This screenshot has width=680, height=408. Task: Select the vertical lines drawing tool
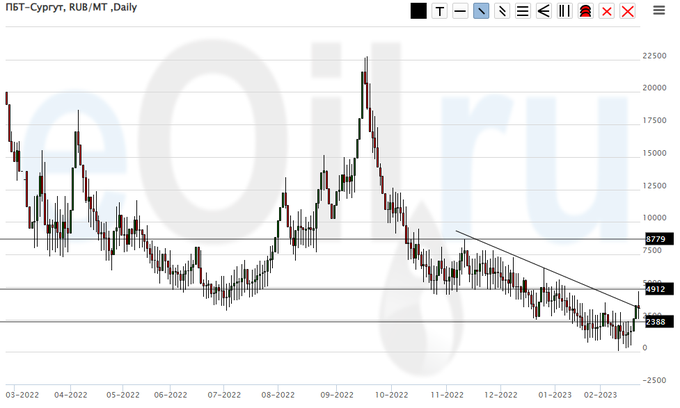pos(565,11)
